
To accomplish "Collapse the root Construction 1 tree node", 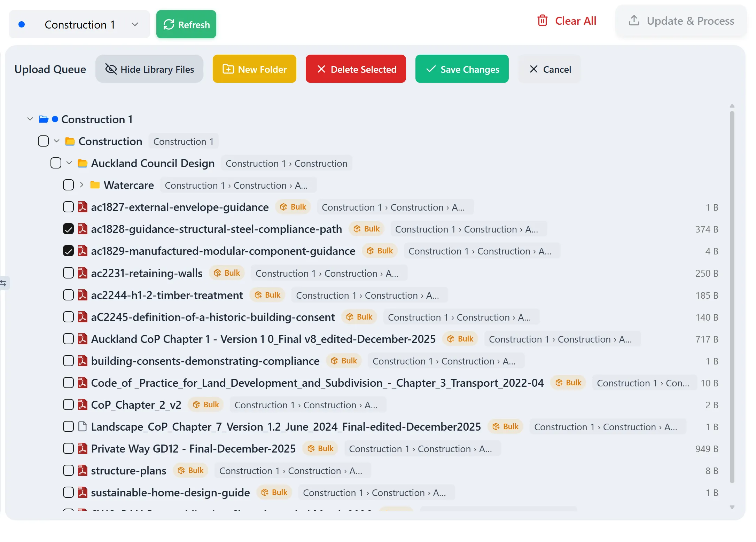I will coord(30,119).
